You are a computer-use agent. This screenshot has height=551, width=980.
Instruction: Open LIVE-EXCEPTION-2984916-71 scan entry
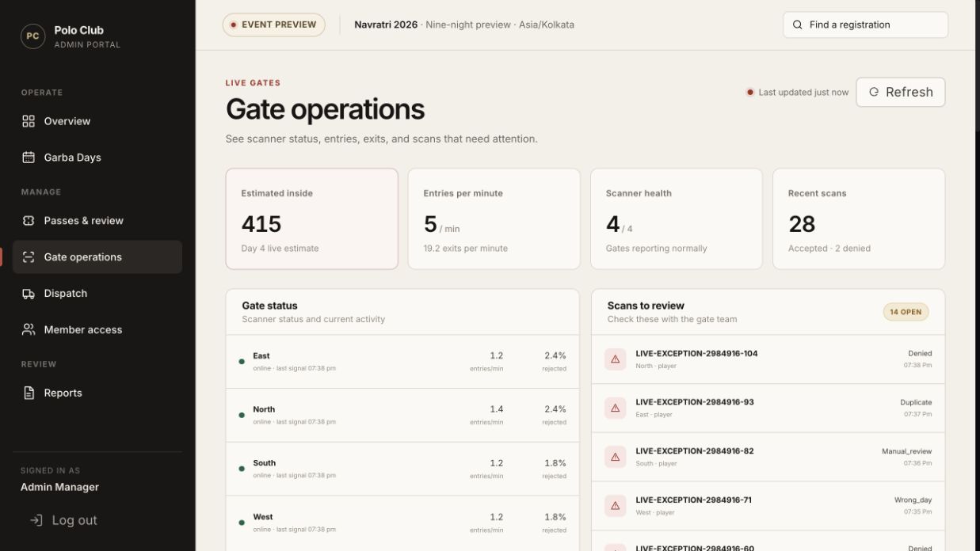(x=768, y=506)
